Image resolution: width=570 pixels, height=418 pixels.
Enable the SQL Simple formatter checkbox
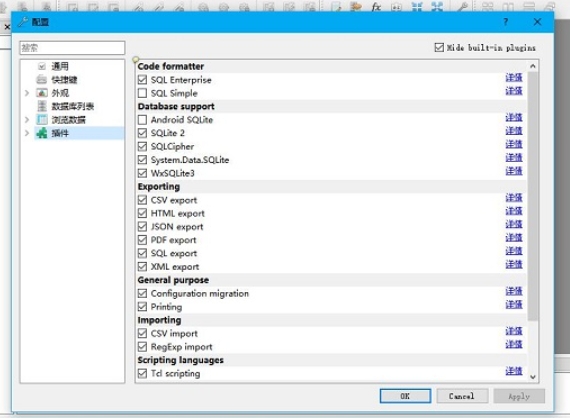click(x=142, y=93)
